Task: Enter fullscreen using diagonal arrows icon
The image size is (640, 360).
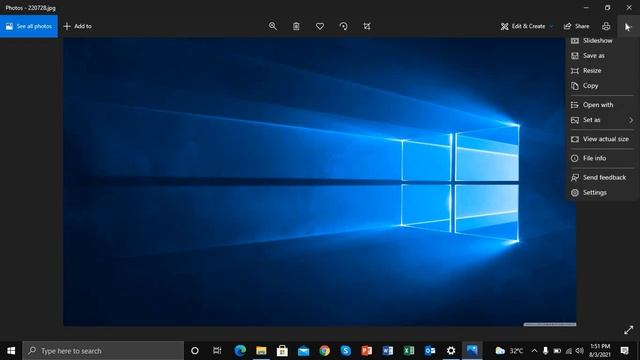Action: tap(629, 330)
